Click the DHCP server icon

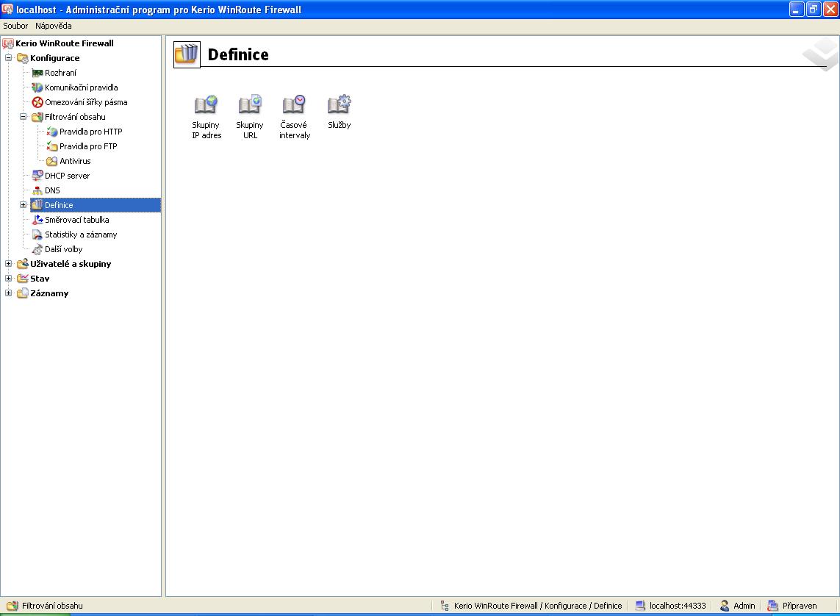(x=37, y=176)
